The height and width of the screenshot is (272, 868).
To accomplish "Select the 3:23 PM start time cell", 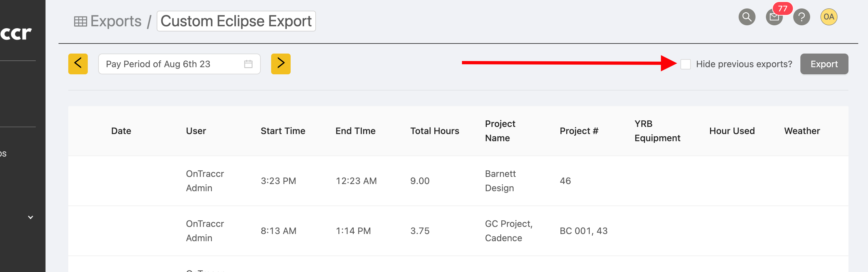I will click(278, 181).
